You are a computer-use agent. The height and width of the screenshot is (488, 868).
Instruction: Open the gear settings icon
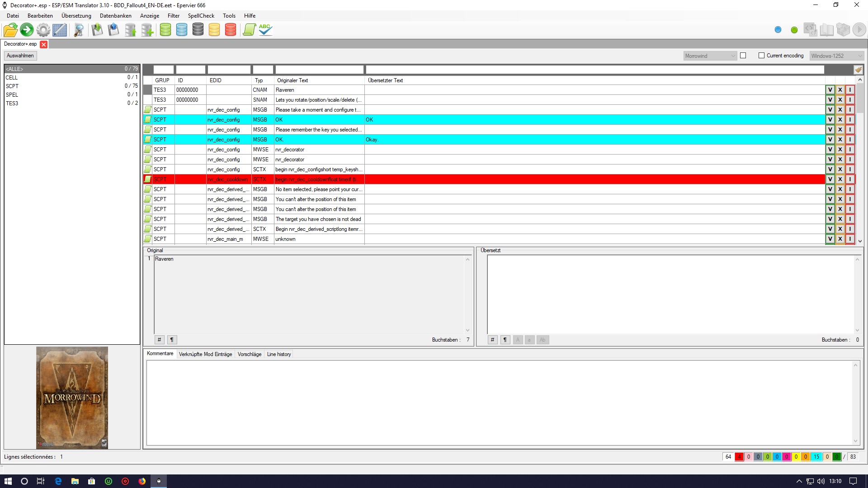tap(43, 30)
